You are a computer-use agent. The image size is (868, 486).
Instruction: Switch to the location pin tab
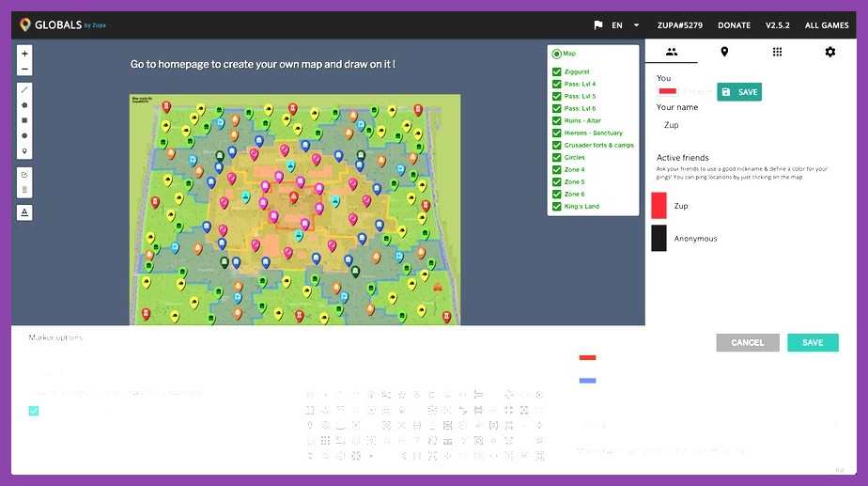click(724, 52)
